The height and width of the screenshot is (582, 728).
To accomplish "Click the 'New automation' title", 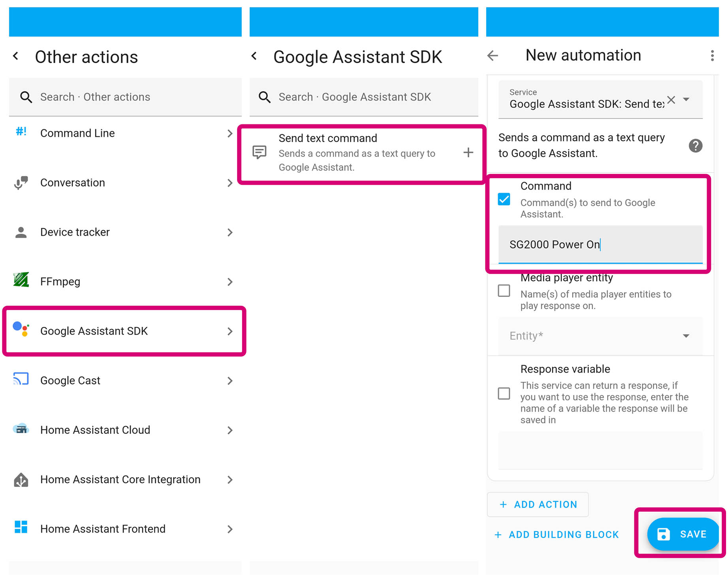I will coord(583,55).
